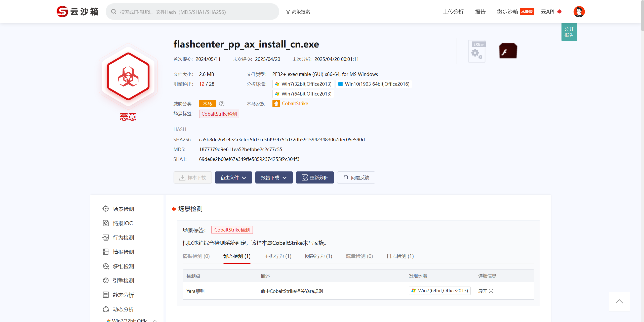Switch to 主机行为 (1) tab
Screen dimensions: 644x322
[277, 256]
